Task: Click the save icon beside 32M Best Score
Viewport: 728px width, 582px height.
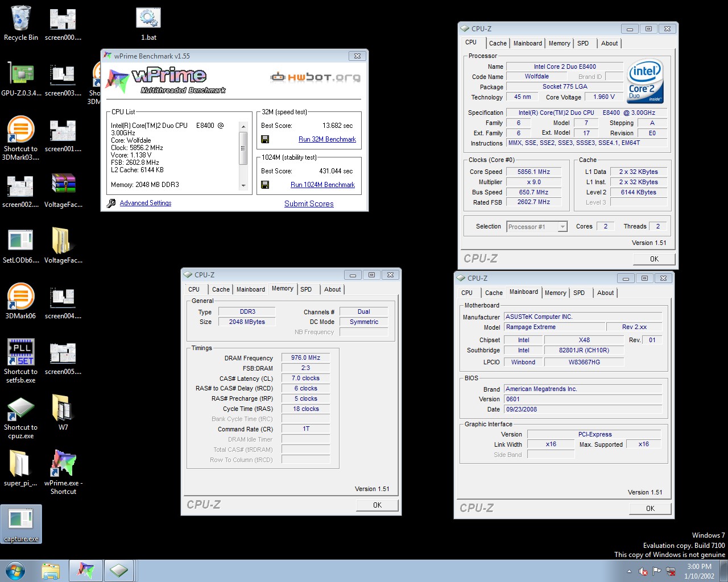Action: pos(265,139)
